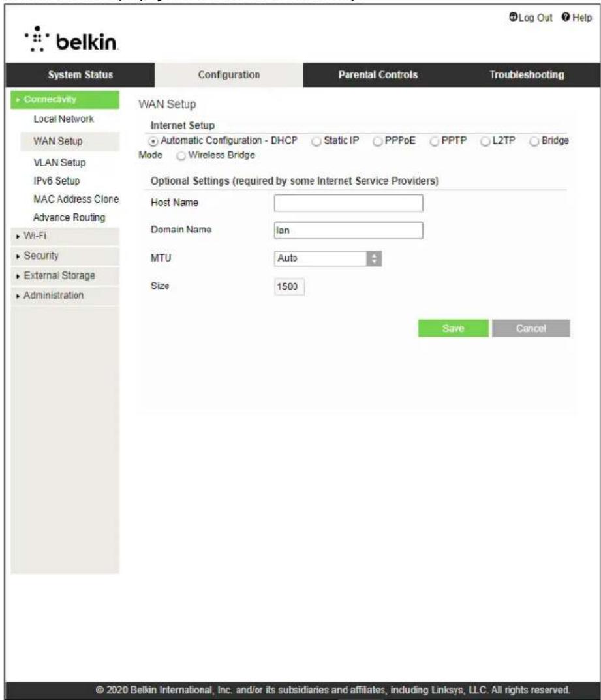Select the PPPoE radio option
This screenshot has width=601, height=700.
click(x=377, y=142)
